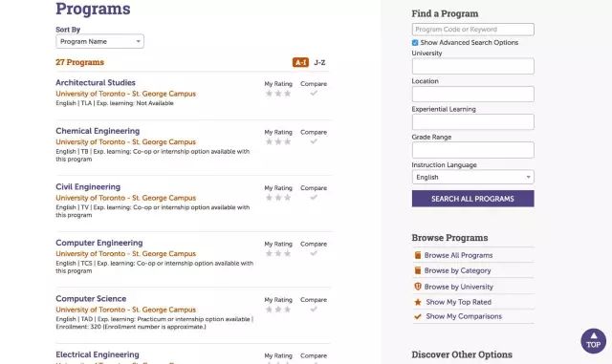Open the Grade Range selector field

click(x=472, y=150)
